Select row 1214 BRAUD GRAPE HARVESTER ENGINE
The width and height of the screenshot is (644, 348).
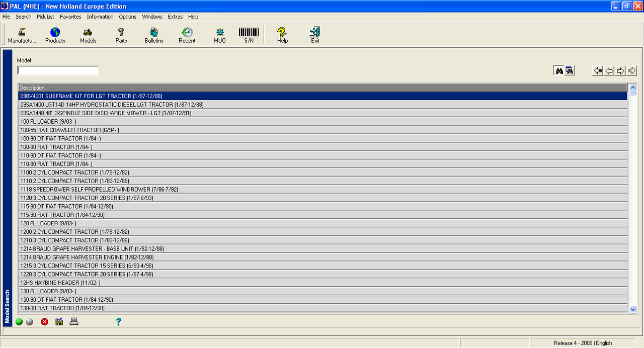[x=323, y=257]
